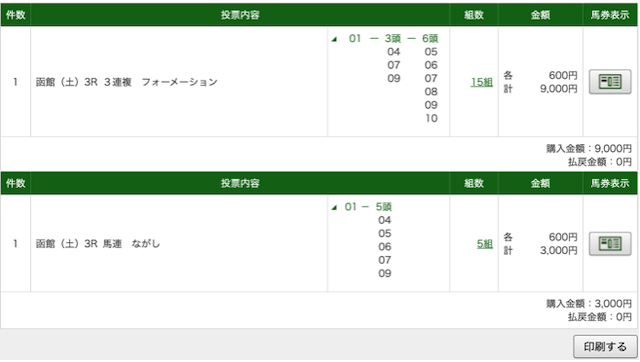Click the 01 − 5頭 summary text
Viewport: 640px width, 362px height.
pyautogui.click(x=368, y=207)
